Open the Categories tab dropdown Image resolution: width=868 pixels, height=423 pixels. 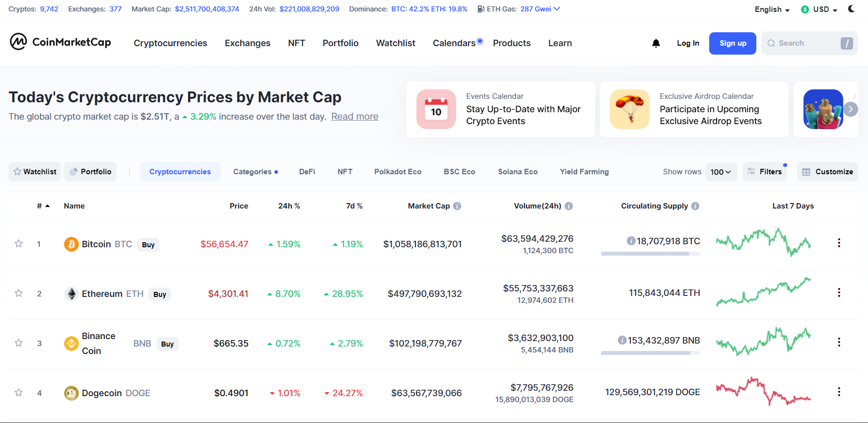(256, 172)
